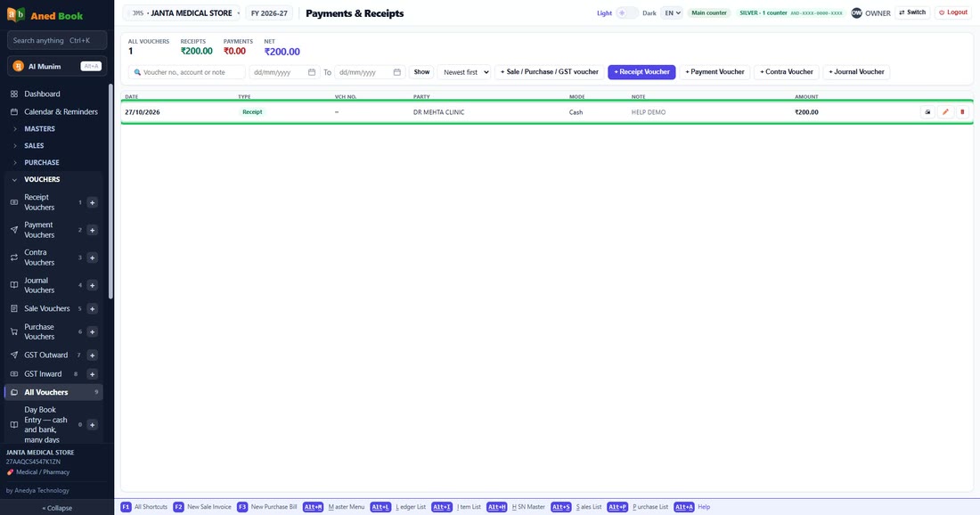Open the AI Munim assistant
This screenshot has width=980, height=515.
[57, 66]
